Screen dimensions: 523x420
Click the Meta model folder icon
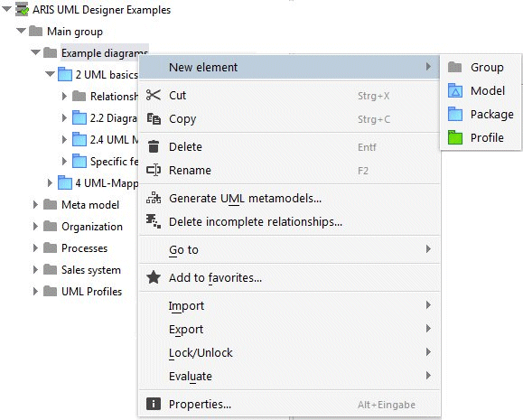[50, 204]
